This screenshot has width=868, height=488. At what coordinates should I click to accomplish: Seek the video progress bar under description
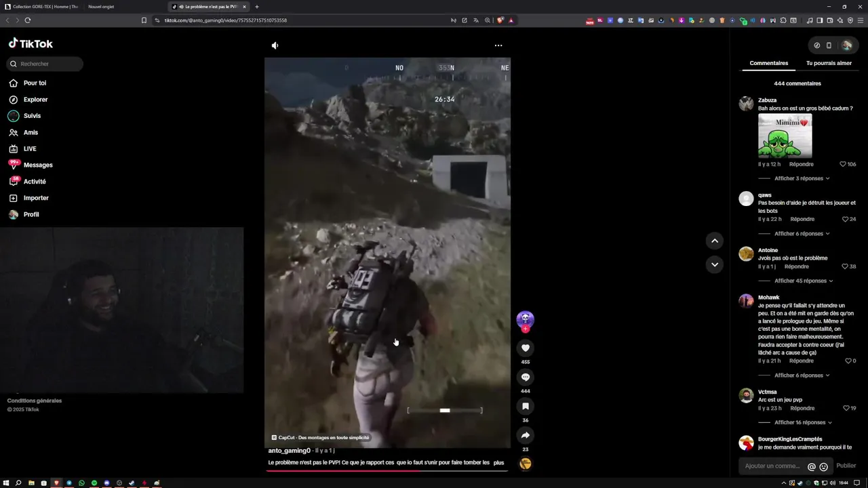387,470
